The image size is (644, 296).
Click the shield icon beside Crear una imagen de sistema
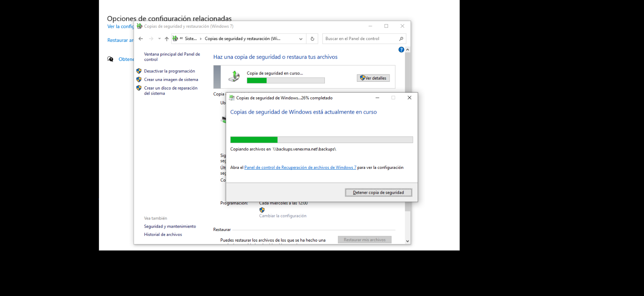139,80
